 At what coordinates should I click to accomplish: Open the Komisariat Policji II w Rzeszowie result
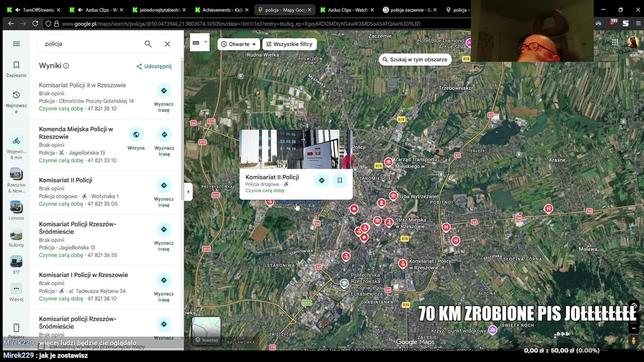tap(83, 85)
